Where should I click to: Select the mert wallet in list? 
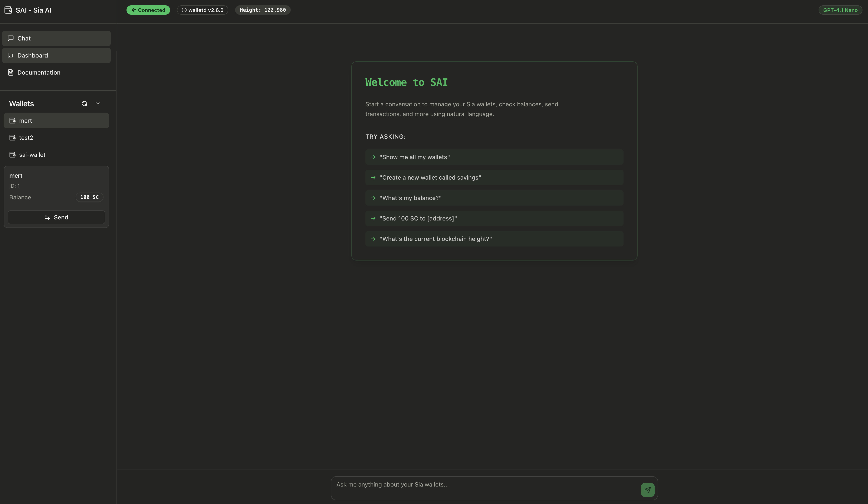56,121
